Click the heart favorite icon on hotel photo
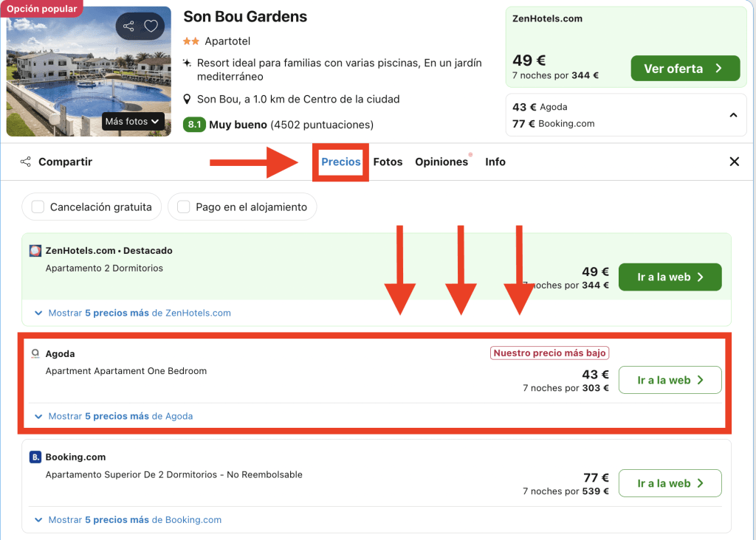This screenshot has width=756, height=540. (151, 27)
